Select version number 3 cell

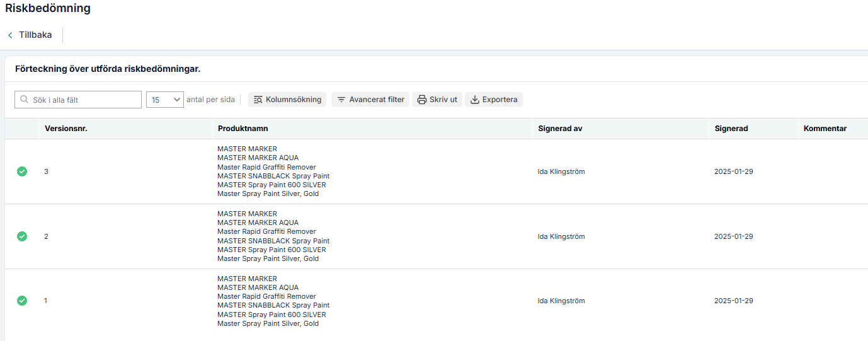click(46, 171)
